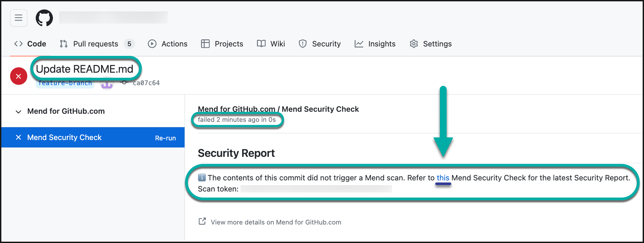The image size is (644, 243).
Task: Open the Wiki tab
Action: coord(271,44)
